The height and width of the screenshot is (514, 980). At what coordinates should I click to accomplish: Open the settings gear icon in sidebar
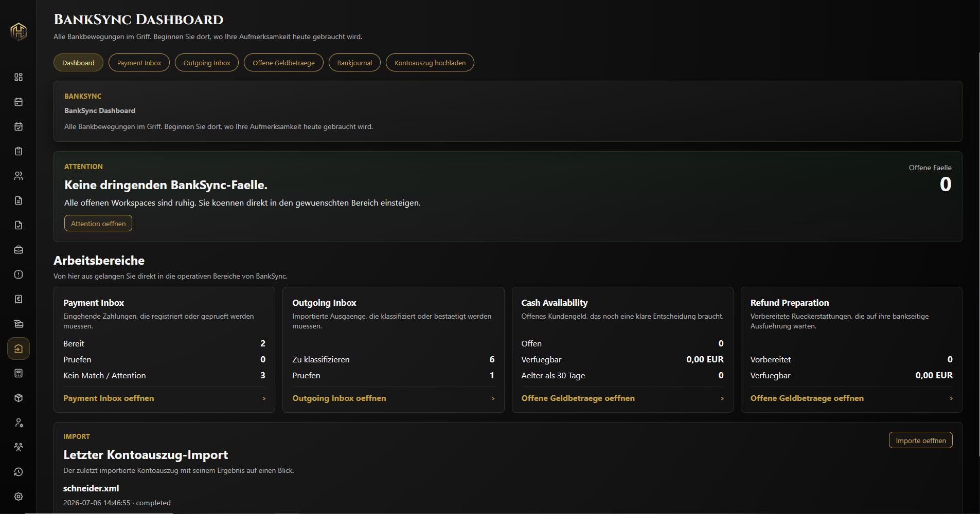19,497
